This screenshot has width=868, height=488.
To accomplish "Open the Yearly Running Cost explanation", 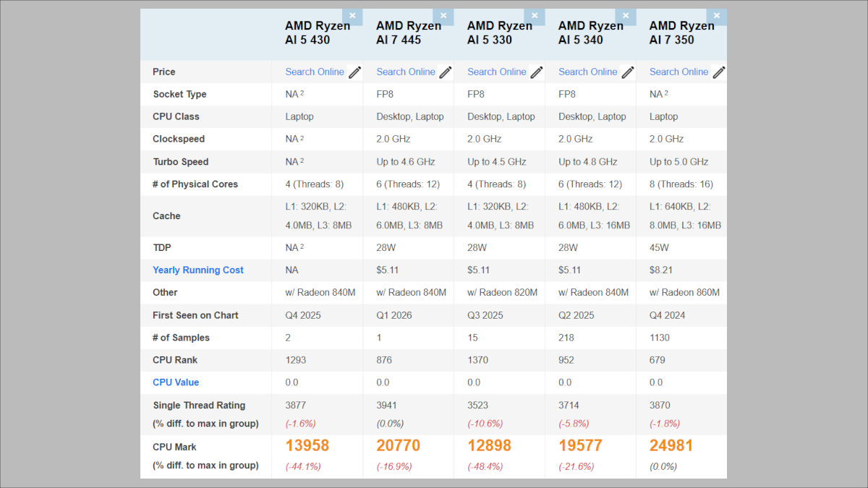I will coord(198,270).
